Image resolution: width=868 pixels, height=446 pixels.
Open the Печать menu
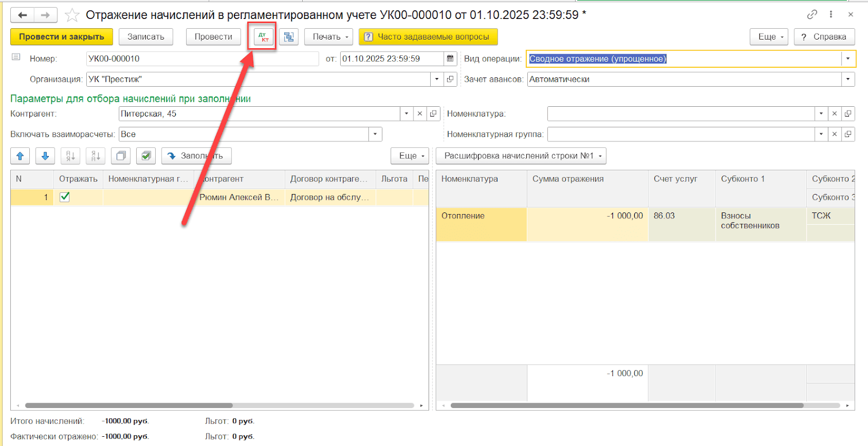point(329,37)
